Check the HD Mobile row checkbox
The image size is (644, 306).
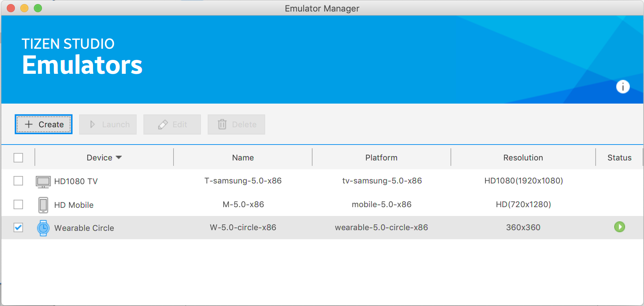(x=18, y=204)
